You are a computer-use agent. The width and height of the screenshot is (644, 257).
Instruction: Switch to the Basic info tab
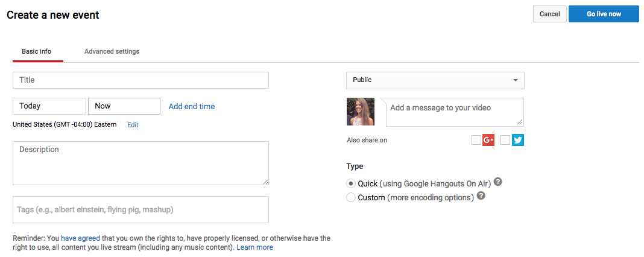tap(37, 52)
